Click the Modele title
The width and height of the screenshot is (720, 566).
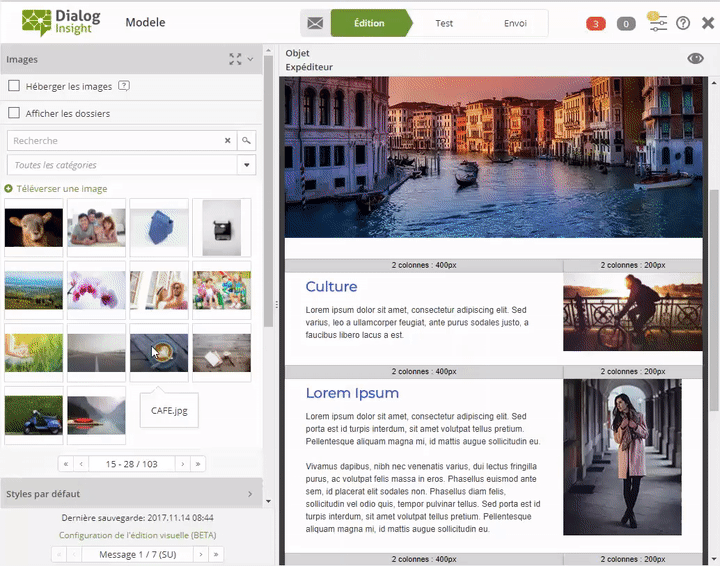click(x=145, y=22)
